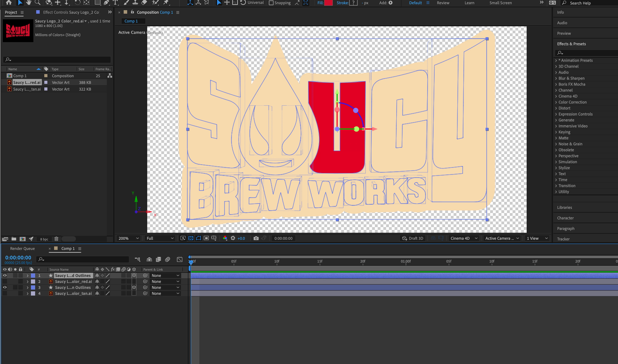Screen dimensions: 618x364
Task: Click the Take Snapshot camera icon
Action: pos(256,238)
